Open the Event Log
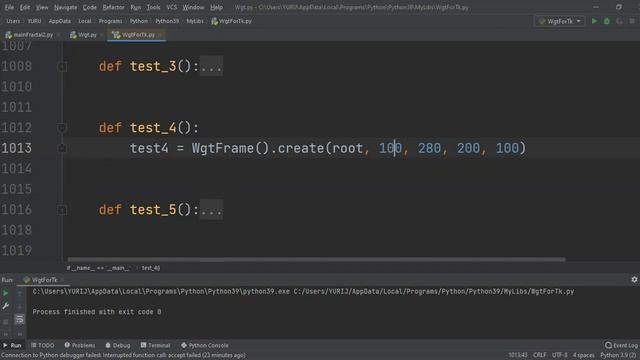 point(621,345)
